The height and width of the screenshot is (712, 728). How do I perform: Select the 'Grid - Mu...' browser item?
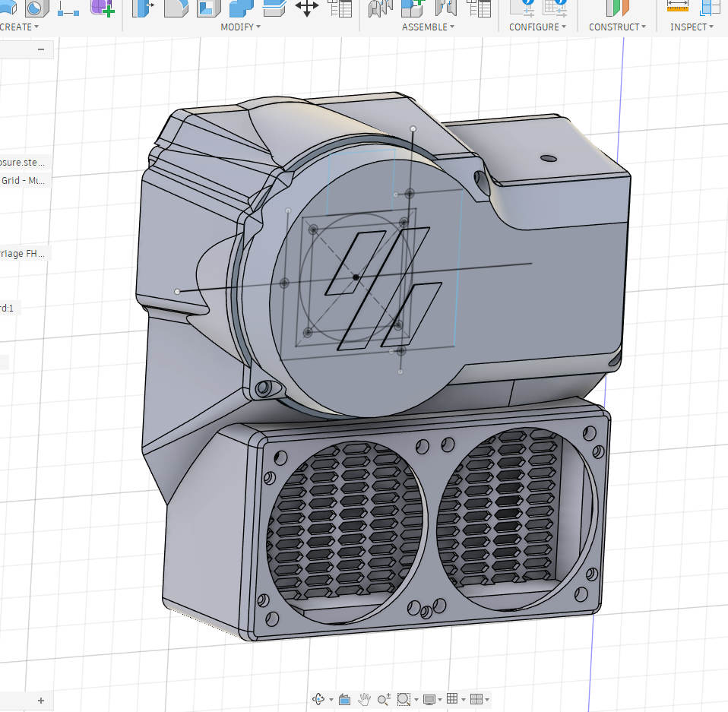click(23, 181)
